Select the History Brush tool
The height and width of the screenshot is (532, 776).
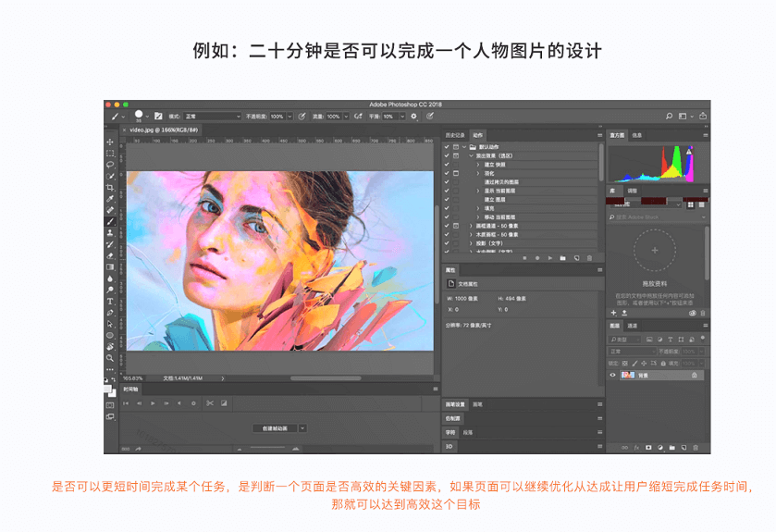(110, 244)
